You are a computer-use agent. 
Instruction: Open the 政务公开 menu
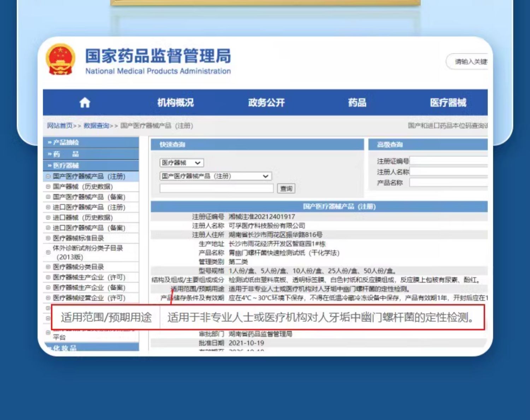pyautogui.click(x=266, y=103)
